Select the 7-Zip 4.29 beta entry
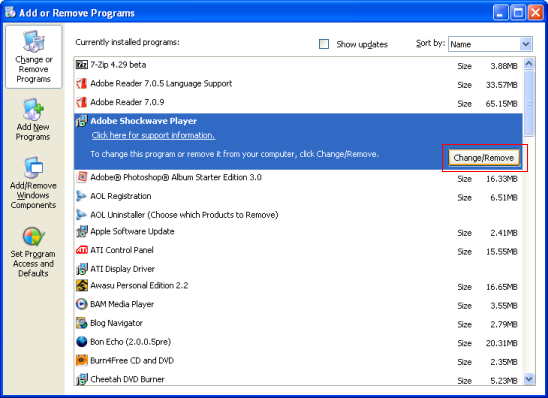The width and height of the screenshot is (548, 398). pos(298,65)
